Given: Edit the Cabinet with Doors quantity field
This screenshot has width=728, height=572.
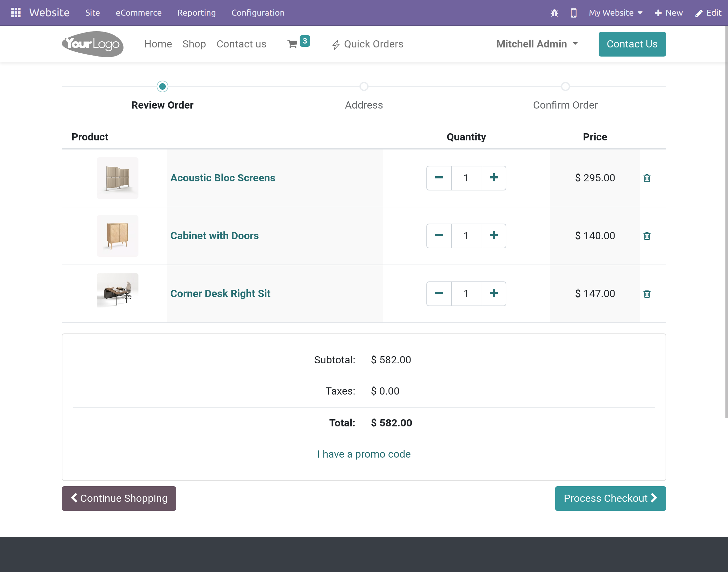Looking at the screenshot, I should 466,236.
